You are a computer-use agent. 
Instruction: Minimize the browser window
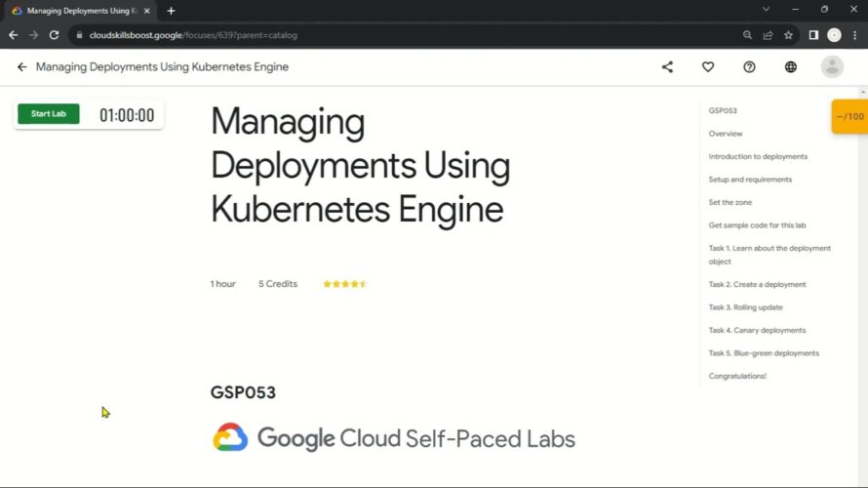pyautogui.click(x=796, y=10)
